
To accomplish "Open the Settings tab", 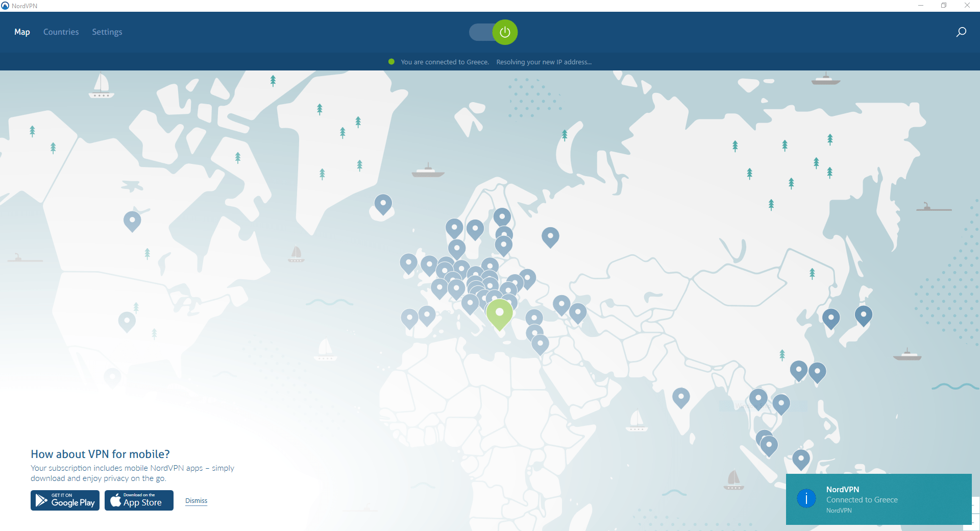I will (x=107, y=32).
